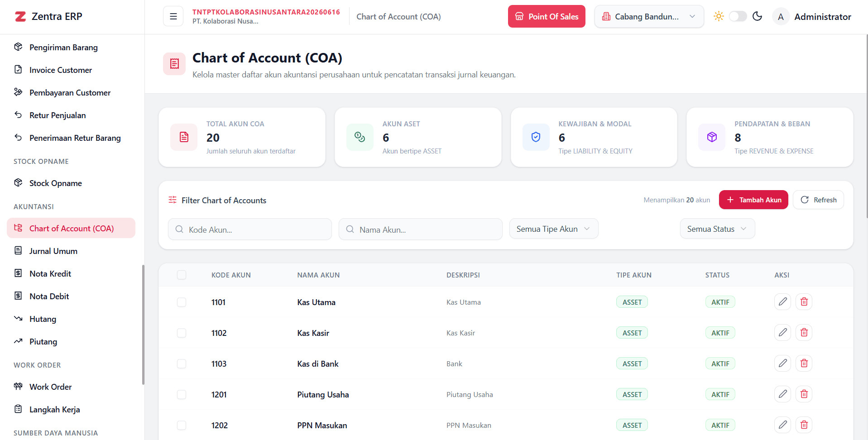Open Penerimaan Retur Barang

(71, 138)
